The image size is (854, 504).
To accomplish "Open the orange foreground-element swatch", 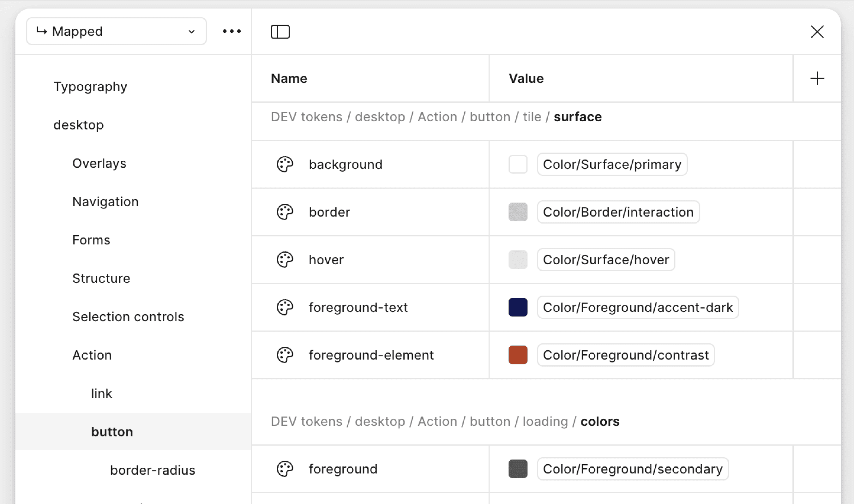I will coord(518,355).
